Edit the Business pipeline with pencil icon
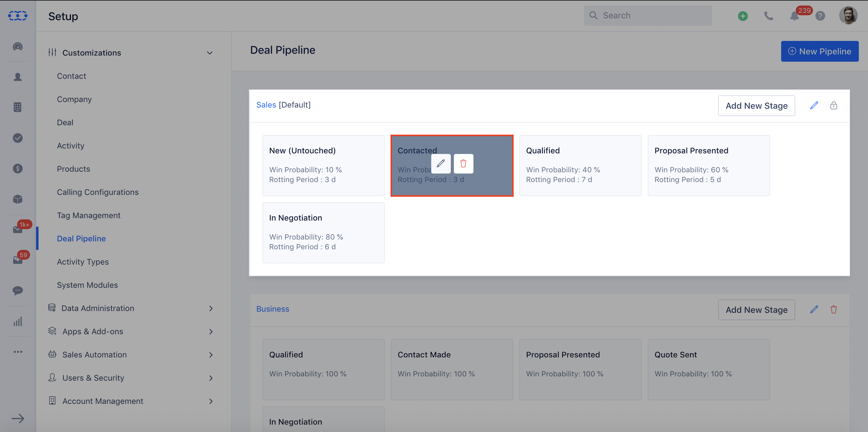The height and width of the screenshot is (432, 868). (x=814, y=309)
